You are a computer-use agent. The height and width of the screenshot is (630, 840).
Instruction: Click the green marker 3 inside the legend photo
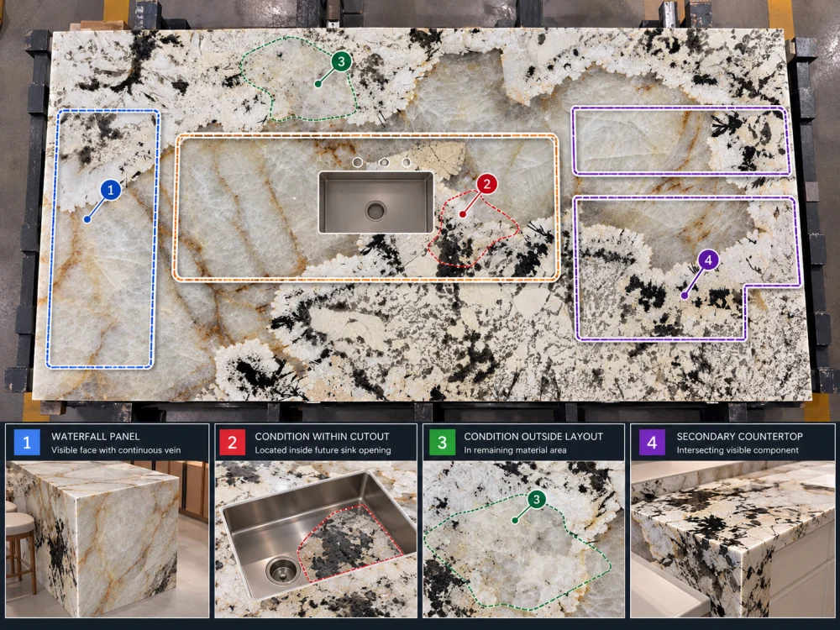[536, 499]
